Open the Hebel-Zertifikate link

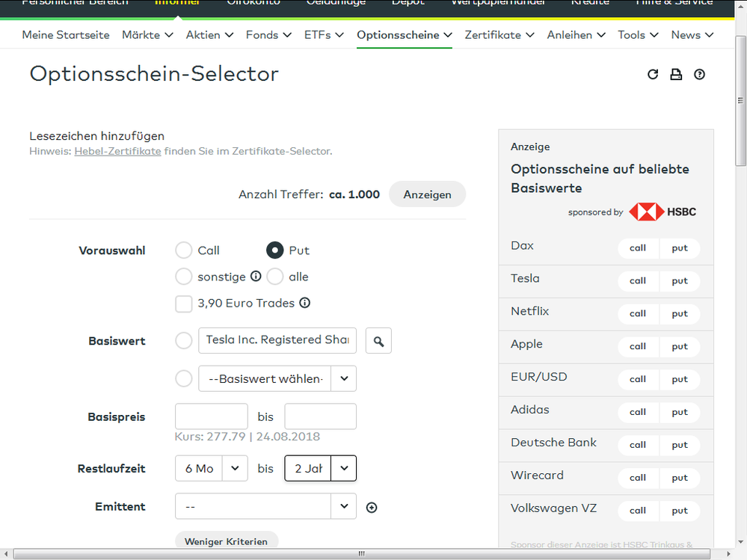(x=117, y=151)
